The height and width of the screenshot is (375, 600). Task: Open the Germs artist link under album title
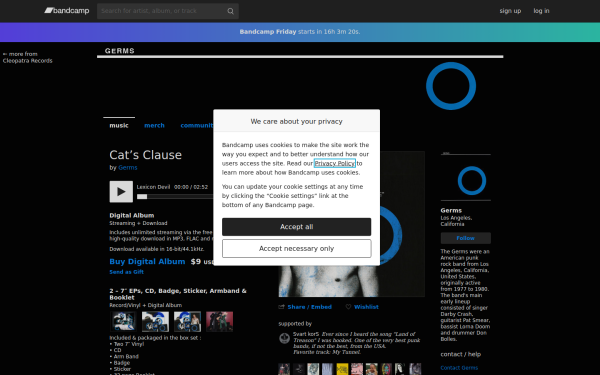[x=128, y=168]
